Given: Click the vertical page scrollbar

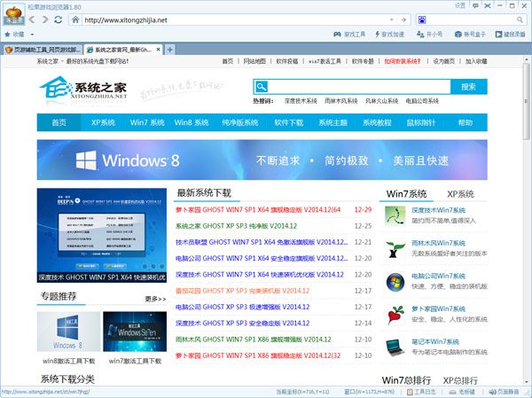Looking at the screenshot, I should coord(526,101).
